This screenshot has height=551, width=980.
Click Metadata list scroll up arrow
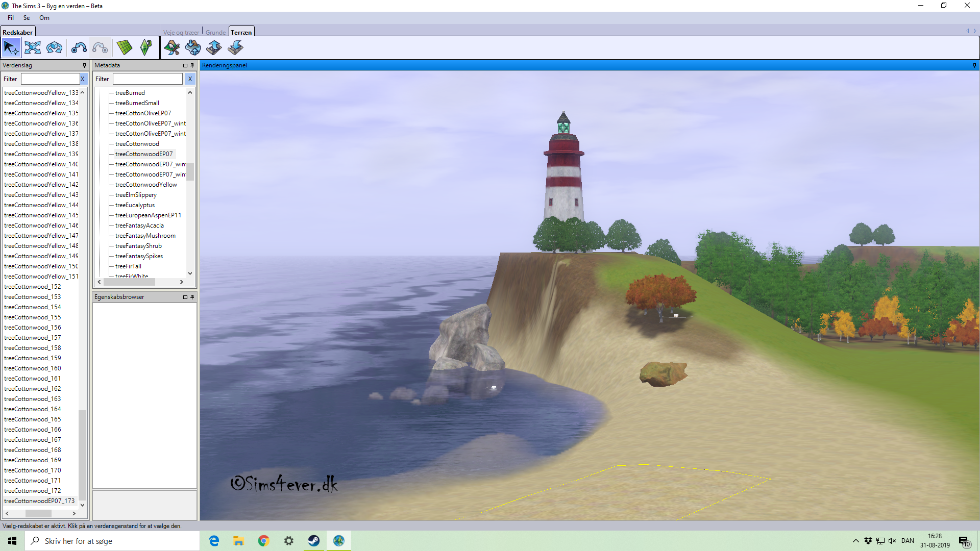click(x=190, y=92)
